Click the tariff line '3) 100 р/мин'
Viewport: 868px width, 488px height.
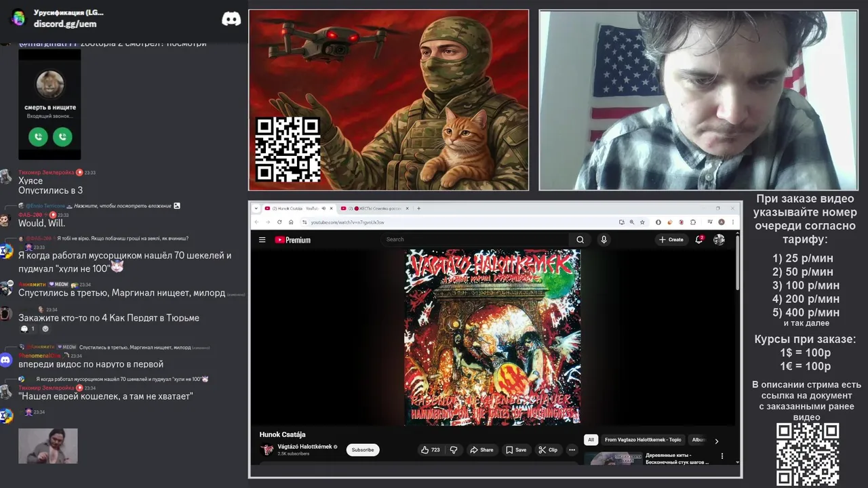[x=806, y=285]
